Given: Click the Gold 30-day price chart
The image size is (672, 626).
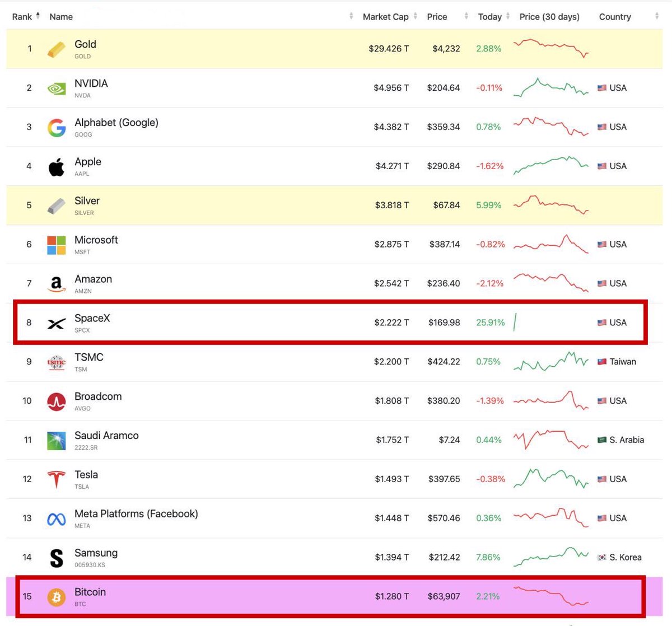Looking at the screenshot, I should (551, 48).
